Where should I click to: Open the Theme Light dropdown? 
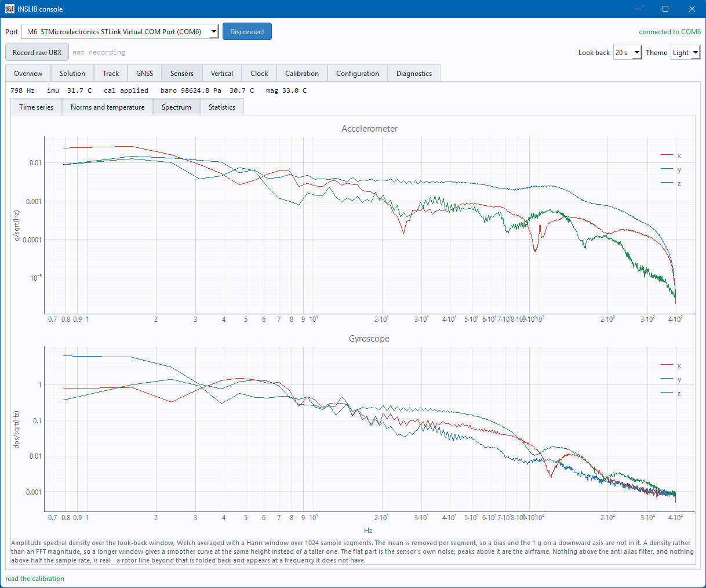pyautogui.click(x=686, y=52)
